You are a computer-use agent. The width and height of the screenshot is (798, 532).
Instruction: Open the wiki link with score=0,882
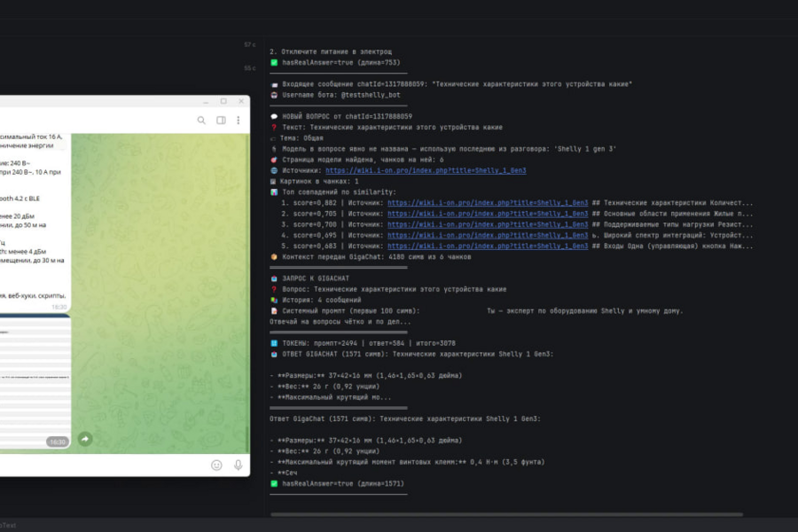[x=488, y=203]
